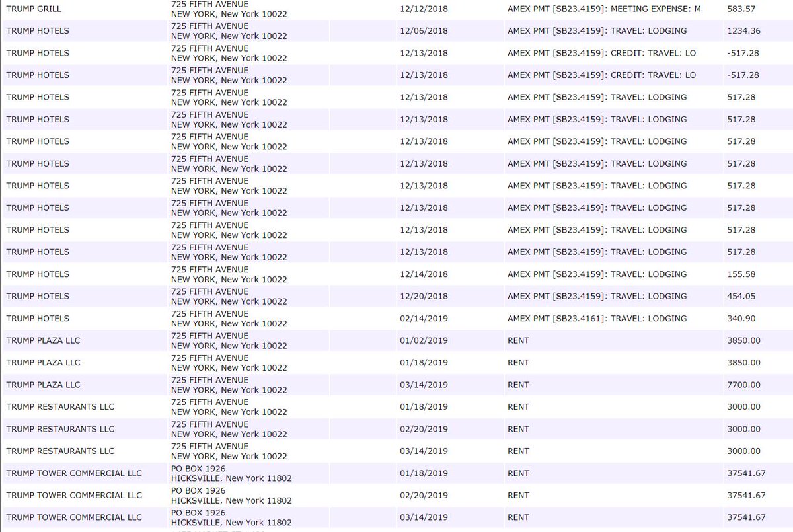Select TRUMP PLAZA LLC in the 7700.00 row

click(43, 385)
